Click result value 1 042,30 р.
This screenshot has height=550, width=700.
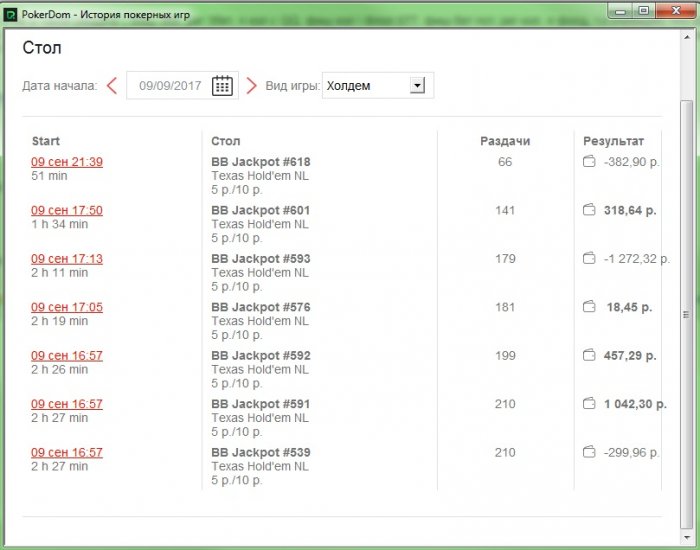(635, 404)
